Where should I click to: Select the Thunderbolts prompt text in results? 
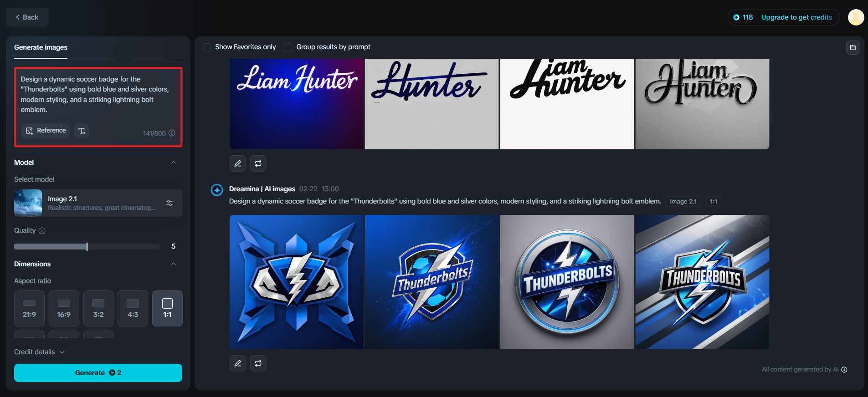click(x=445, y=201)
